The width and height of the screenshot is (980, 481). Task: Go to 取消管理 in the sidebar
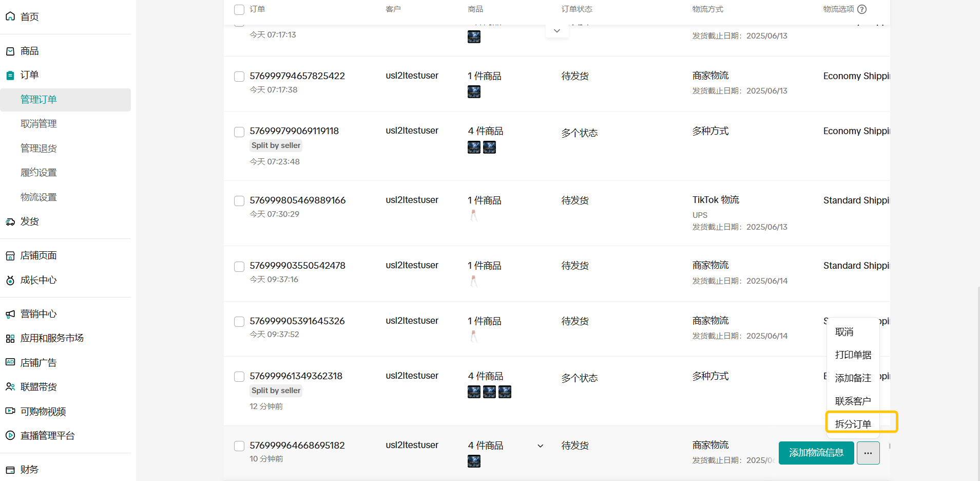(39, 124)
